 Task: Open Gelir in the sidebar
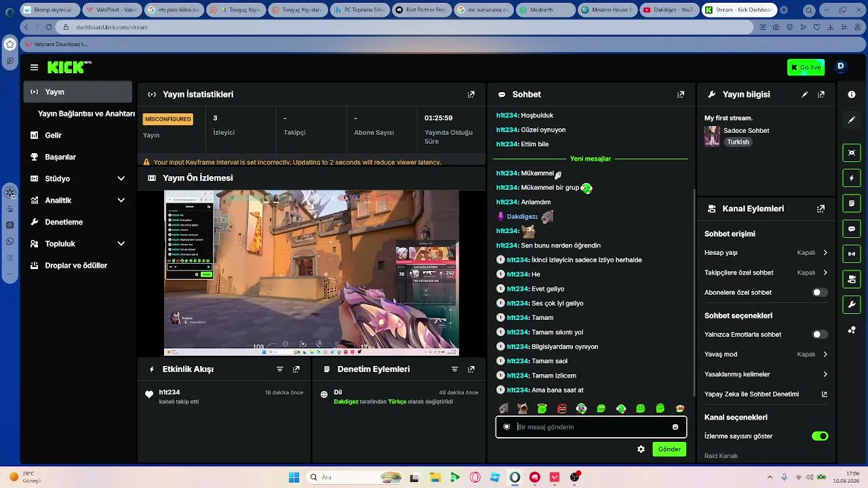[78, 136]
